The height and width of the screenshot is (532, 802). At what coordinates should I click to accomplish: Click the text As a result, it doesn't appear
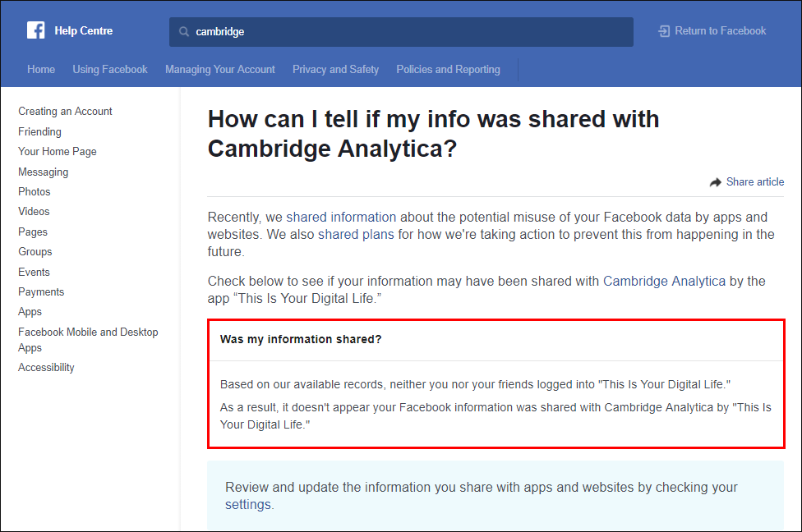coord(495,416)
